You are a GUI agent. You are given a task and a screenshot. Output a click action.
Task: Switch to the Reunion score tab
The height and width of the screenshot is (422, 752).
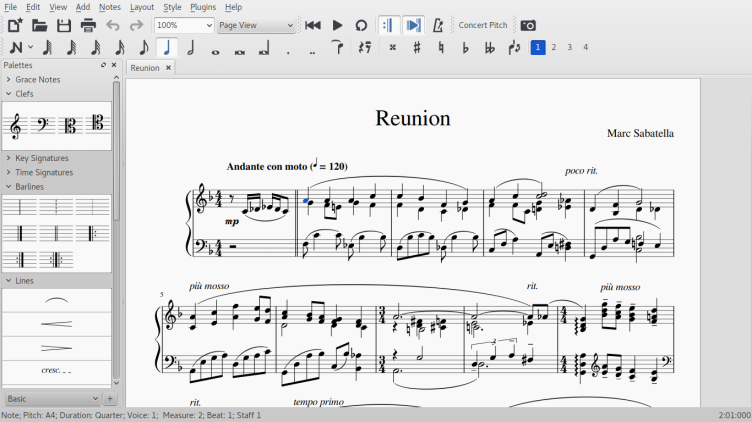[145, 68]
